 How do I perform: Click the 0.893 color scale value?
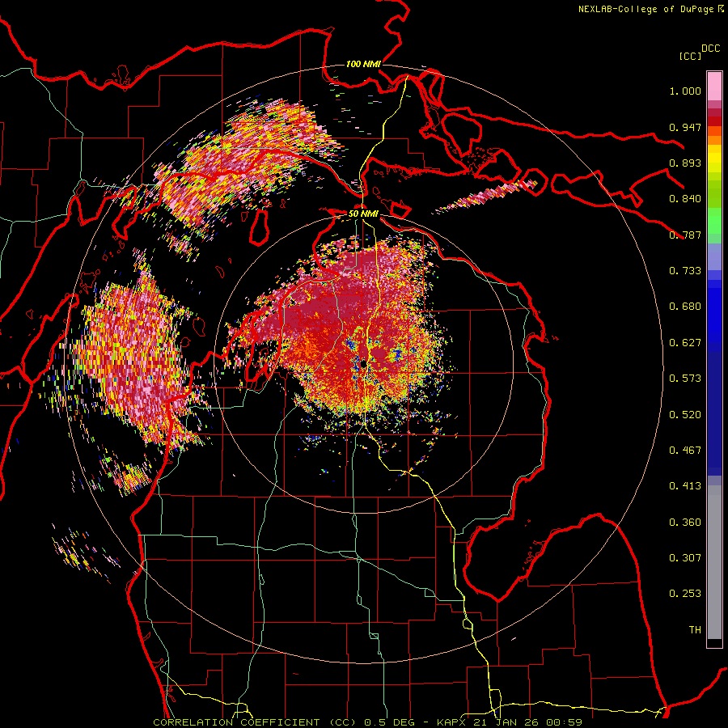click(x=685, y=163)
